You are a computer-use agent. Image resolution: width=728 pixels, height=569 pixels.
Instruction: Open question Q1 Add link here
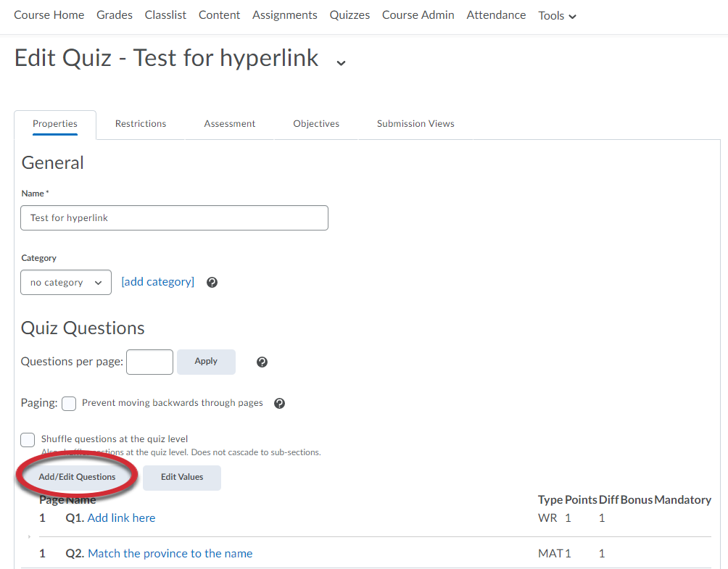[x=121, y=518]
